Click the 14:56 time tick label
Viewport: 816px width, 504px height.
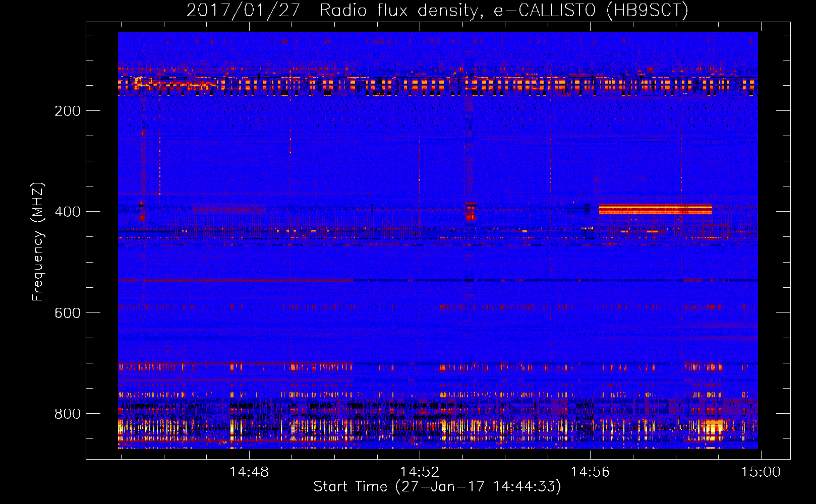pyautogui.click(x=590, y=472)
